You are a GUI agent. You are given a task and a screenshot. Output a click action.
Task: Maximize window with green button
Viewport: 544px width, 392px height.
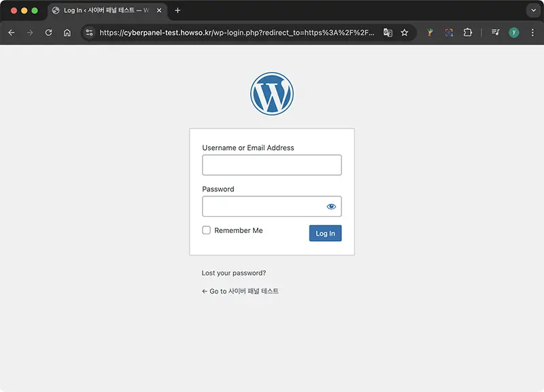(x=35, y=10)
